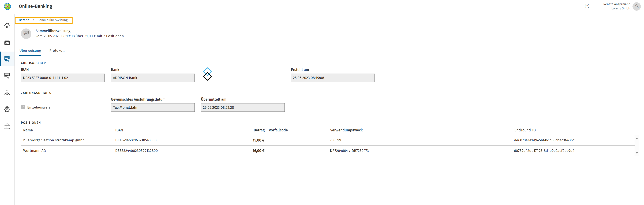
Task: Click the Lorenz GmbH company name
Action: coord(621,9)
